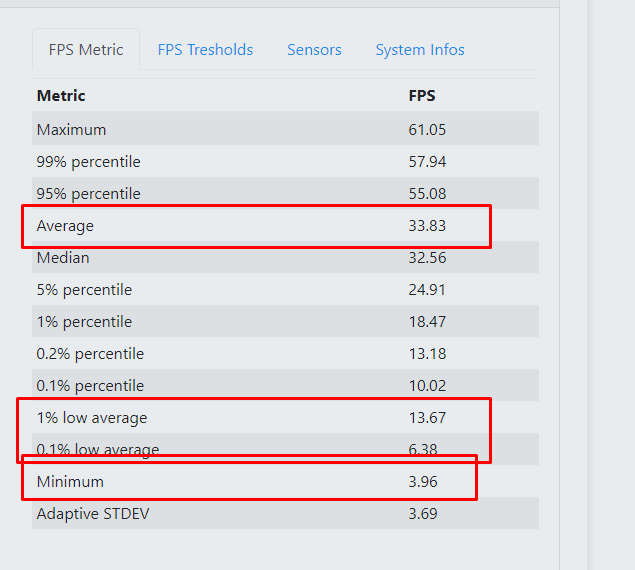Select the Average metric label
This screenshot has height=570, width=635.
[65, 226]
